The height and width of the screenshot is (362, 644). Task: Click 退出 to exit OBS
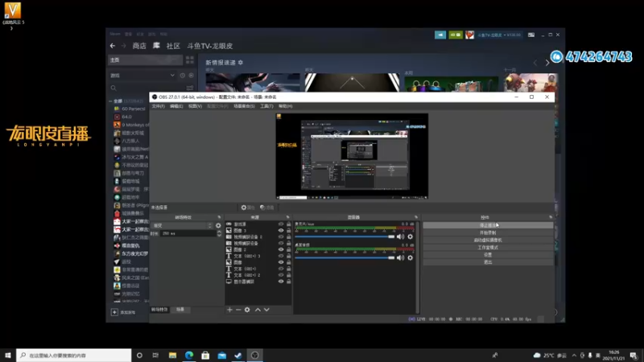[x=488, y=262]
